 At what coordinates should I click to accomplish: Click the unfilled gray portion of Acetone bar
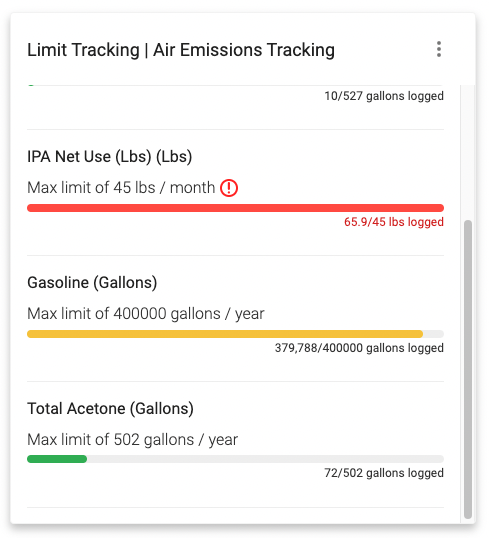pos(265,459)
